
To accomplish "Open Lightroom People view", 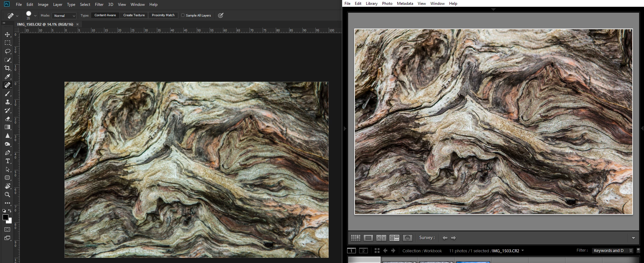I will pyautogui.click(x=407, y=238).
